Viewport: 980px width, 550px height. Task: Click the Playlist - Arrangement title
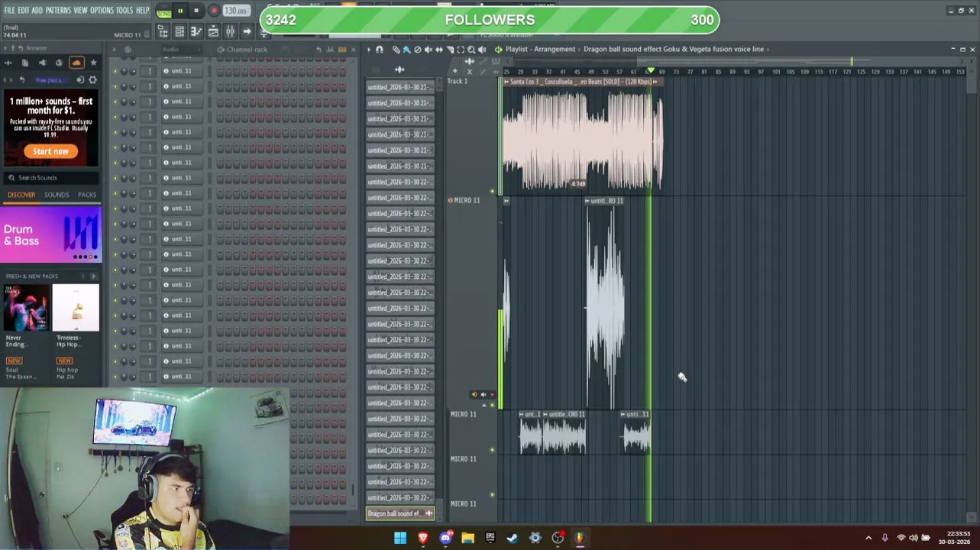[540, 49]
